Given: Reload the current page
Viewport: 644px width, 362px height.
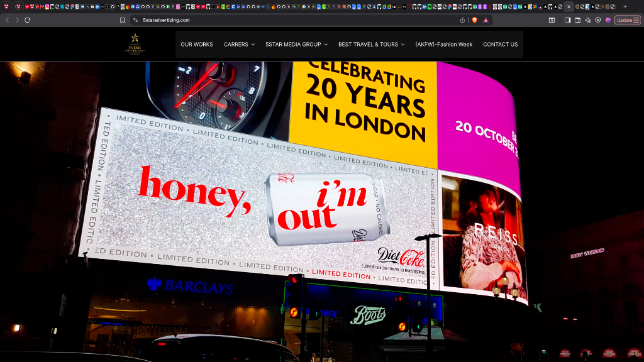Looking at the screenshot, I should pyautogui.click(x=28, y=20).
